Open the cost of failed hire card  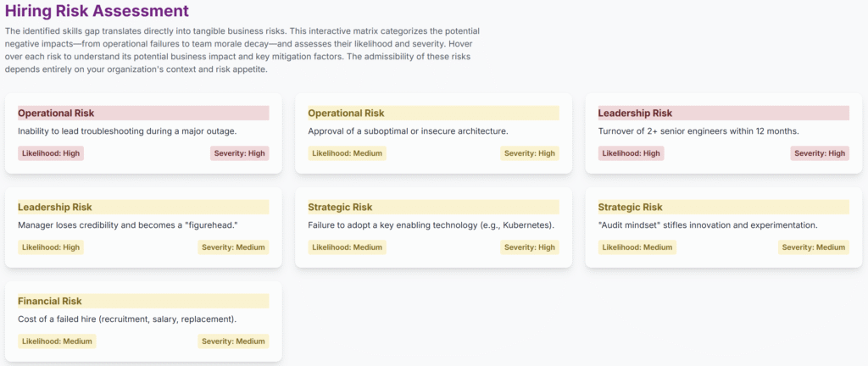143,321
